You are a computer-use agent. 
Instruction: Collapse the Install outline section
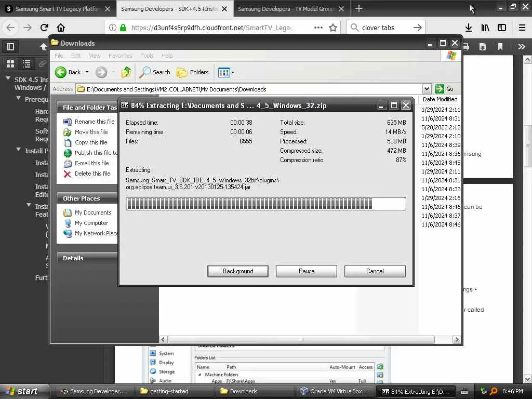[x=19, y=150]
